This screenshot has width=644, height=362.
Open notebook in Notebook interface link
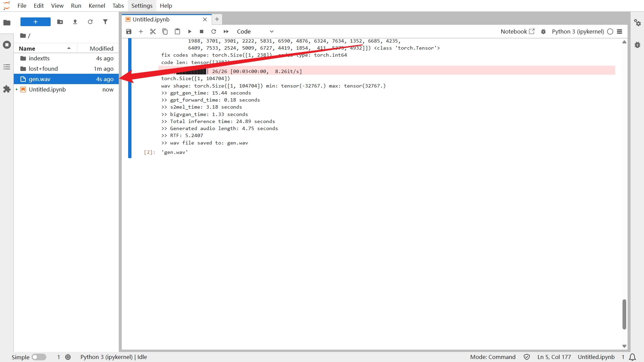pos(517,32)
